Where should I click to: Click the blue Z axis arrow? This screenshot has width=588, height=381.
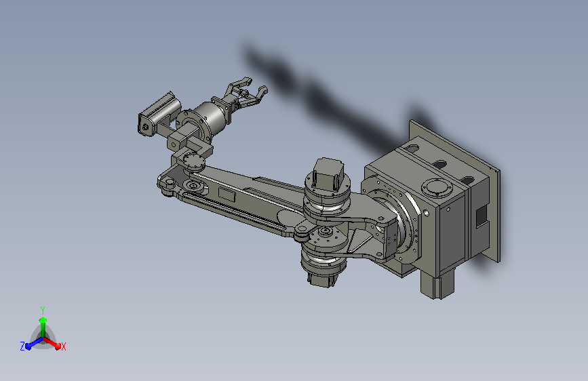pyautogui.click(x=34, y=343)
